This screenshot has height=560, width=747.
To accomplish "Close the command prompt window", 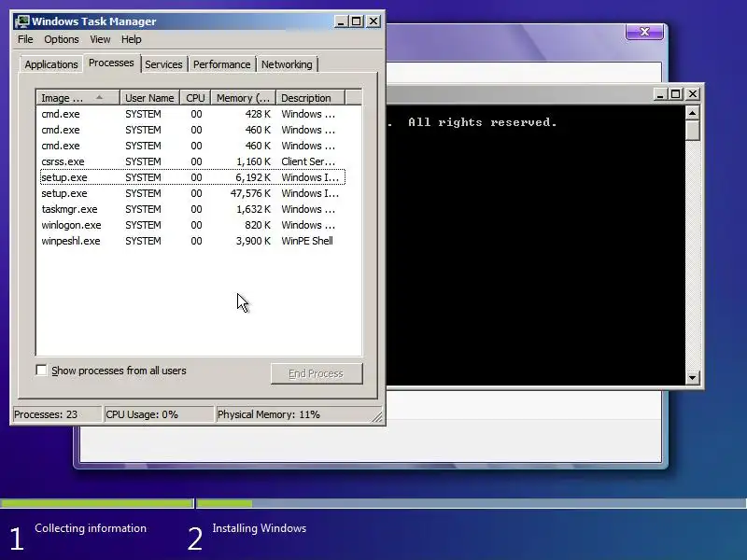I will click(x=693, y=94).
